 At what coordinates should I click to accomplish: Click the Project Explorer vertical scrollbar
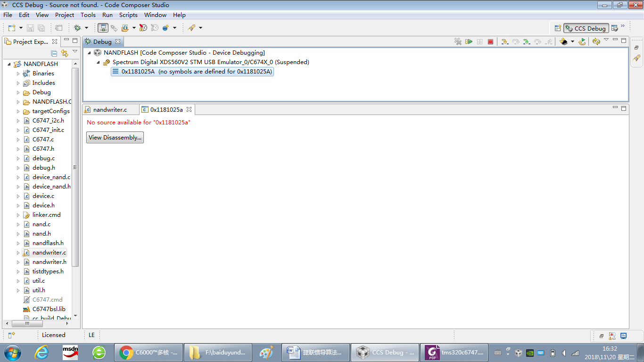coord(75,167)
